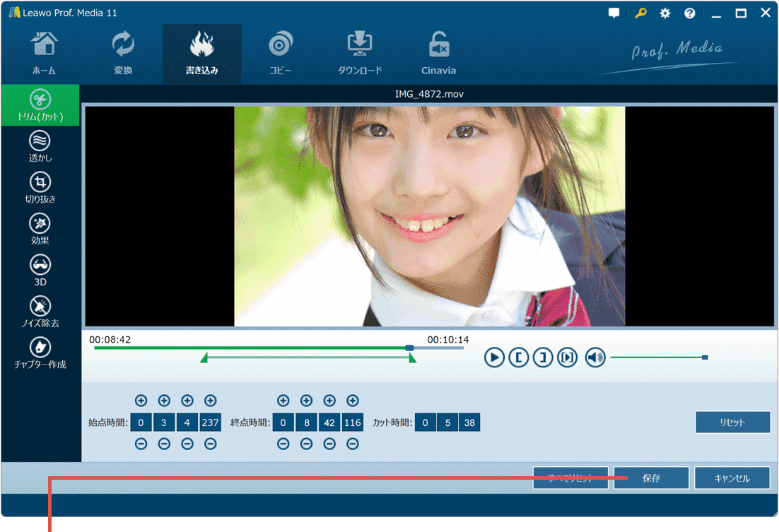The width and height of the screenshot is (779, 532).
Task: Select the Trim (トリム カット) tool
Action: click(x=40, y=105)
